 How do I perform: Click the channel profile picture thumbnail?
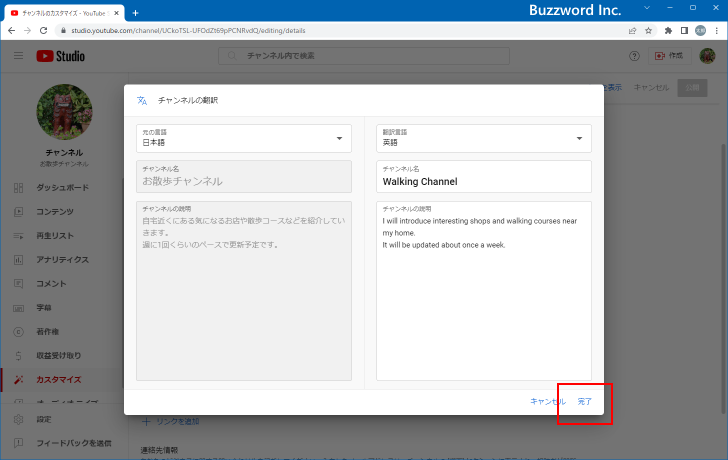click(x=64, y=112)
